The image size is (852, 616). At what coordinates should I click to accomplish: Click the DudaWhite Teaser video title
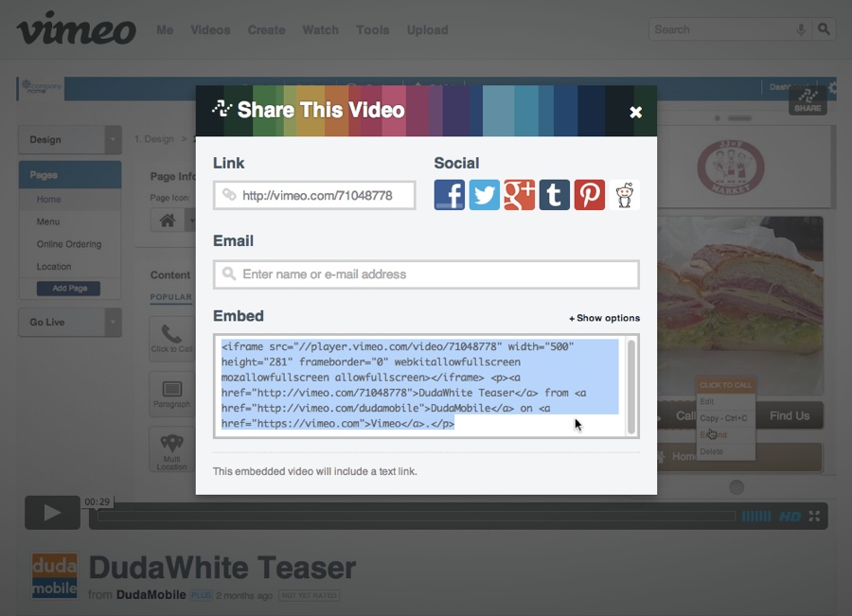tap(222, 568)
